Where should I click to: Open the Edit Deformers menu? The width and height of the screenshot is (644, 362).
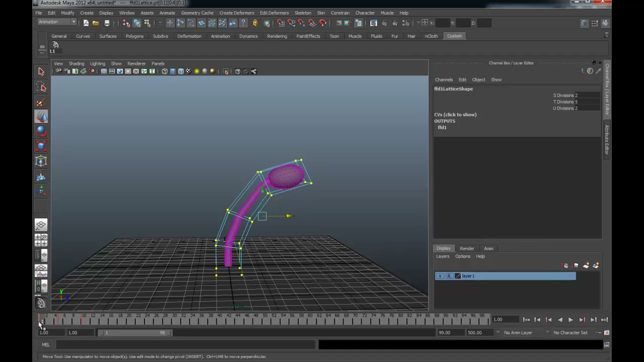coord(274,13)
